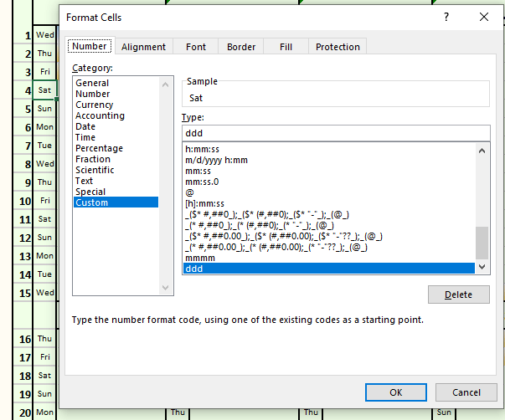Select the Tue cell in row 7

point(44,145)
